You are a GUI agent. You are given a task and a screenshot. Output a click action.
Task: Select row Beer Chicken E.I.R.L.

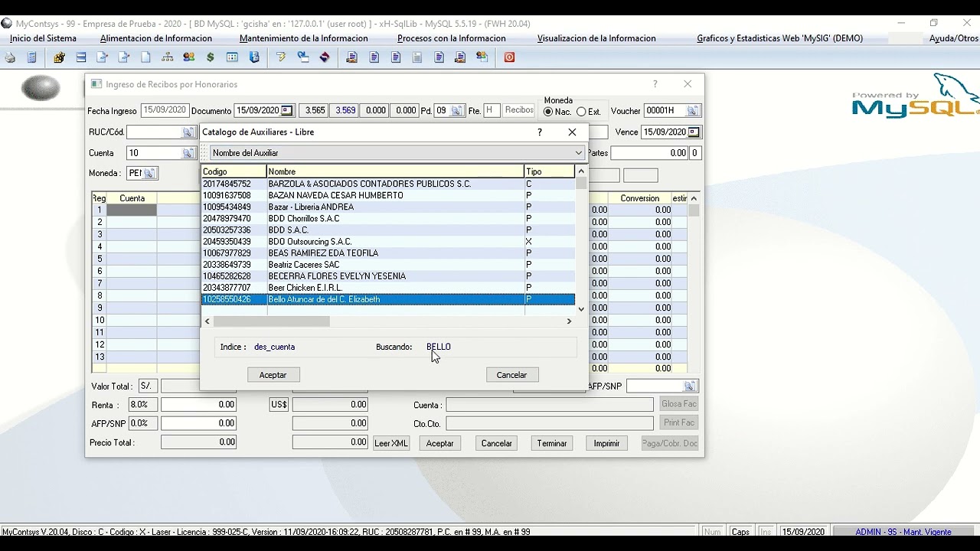pos(388,288)
